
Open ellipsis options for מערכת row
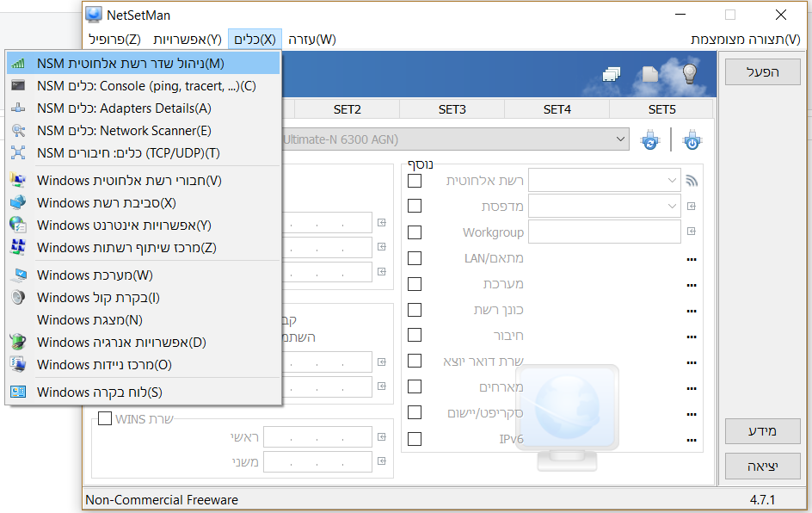[692, 285]
